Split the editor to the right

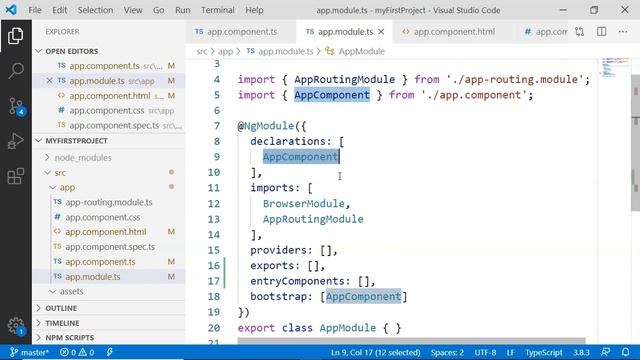pyautogui.click(x=602, y=31)
